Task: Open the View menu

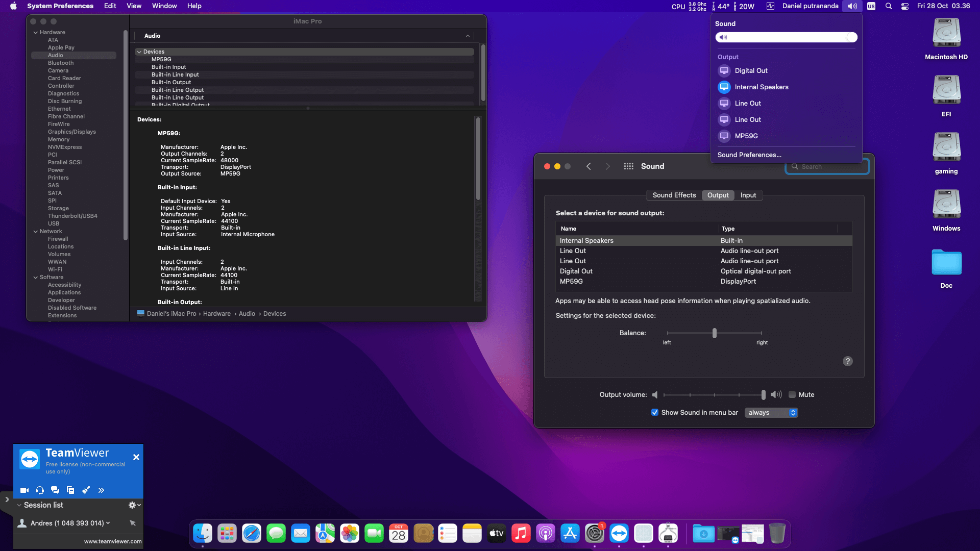Action: [134, 6]
